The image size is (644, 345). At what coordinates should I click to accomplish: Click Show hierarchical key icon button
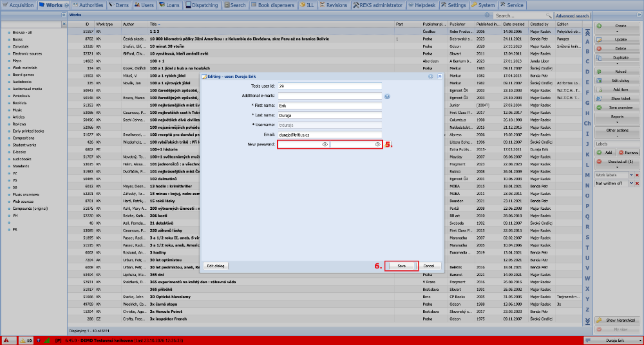599,320
